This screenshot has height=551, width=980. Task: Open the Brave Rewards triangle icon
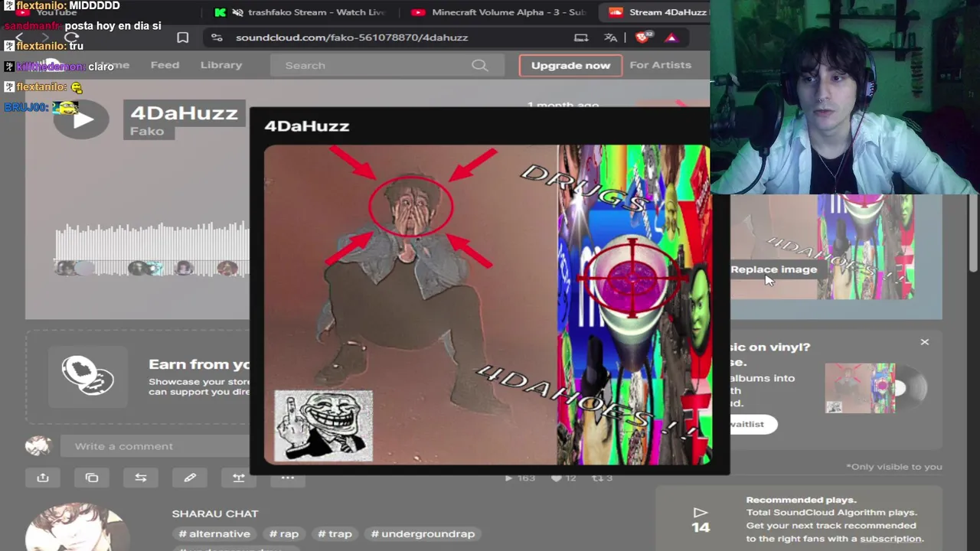coord(671,37)
